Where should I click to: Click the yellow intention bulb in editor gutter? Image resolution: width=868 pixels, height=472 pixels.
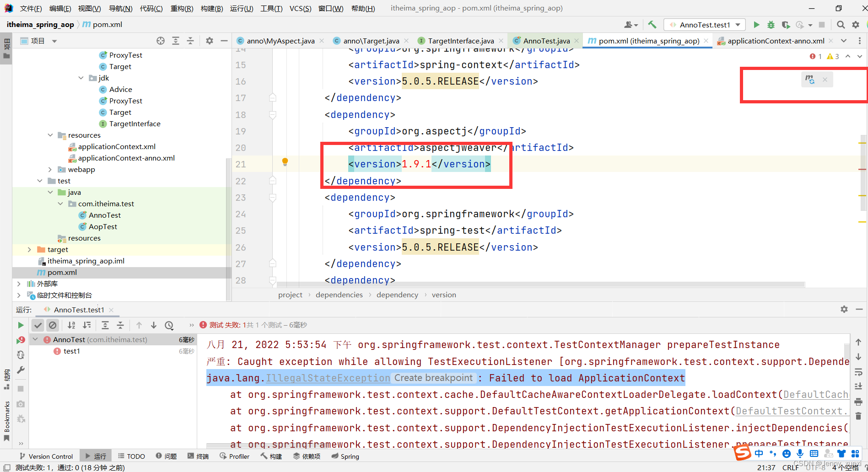coord(285,161)
